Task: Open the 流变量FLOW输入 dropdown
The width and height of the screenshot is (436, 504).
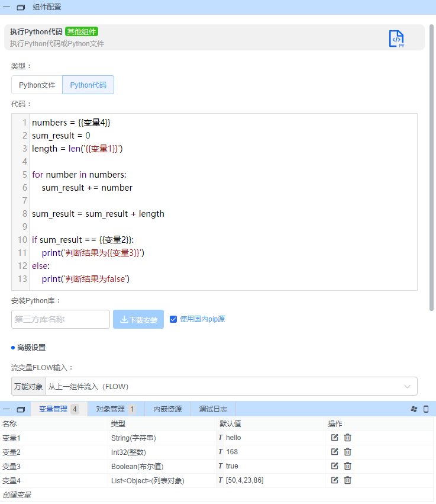Action: [x=231, y=387]
